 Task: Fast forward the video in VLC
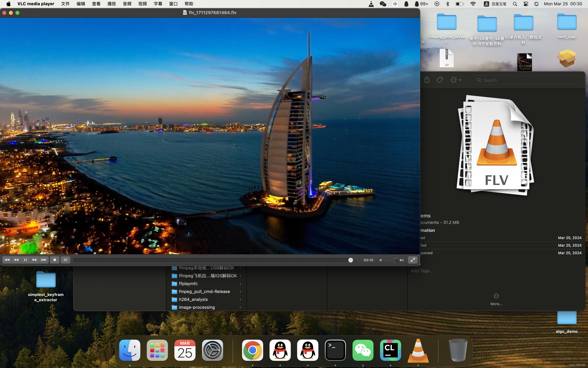[x=34, y=260]
